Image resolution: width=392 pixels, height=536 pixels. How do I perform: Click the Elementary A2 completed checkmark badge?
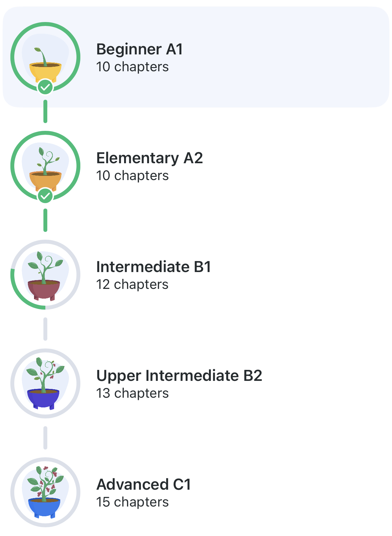[x=45, y=196]
